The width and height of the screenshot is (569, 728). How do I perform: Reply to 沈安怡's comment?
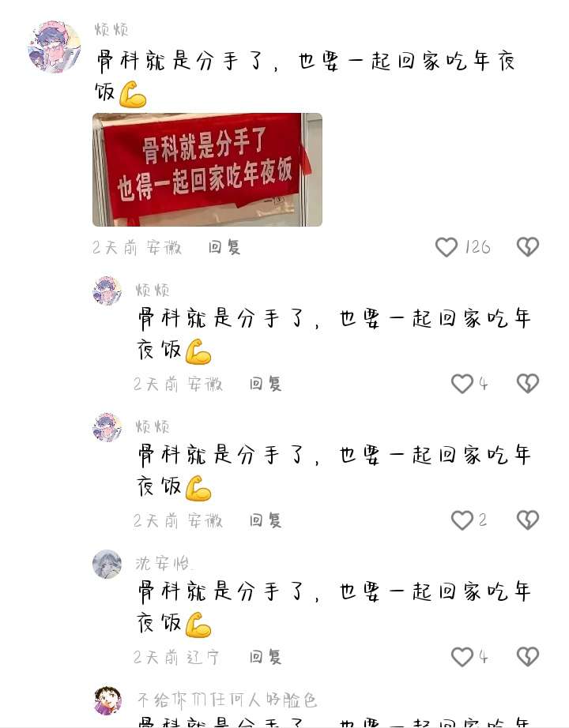tap(265, 656)
